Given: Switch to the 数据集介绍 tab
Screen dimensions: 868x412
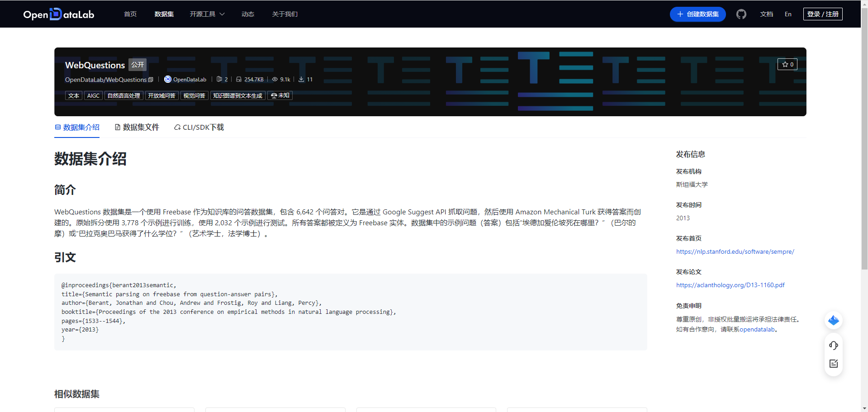Looking at the screenshot, I should pyautogui.click(x=77, y=128).
